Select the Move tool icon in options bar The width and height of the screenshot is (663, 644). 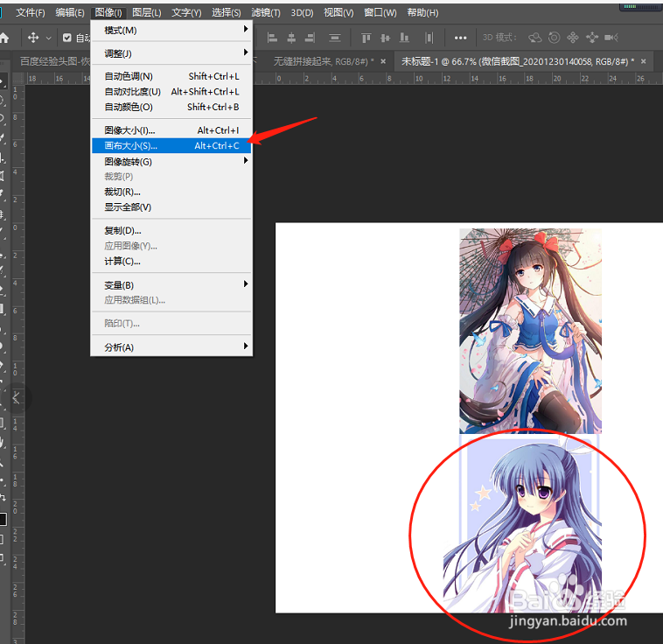coord(33,38)
